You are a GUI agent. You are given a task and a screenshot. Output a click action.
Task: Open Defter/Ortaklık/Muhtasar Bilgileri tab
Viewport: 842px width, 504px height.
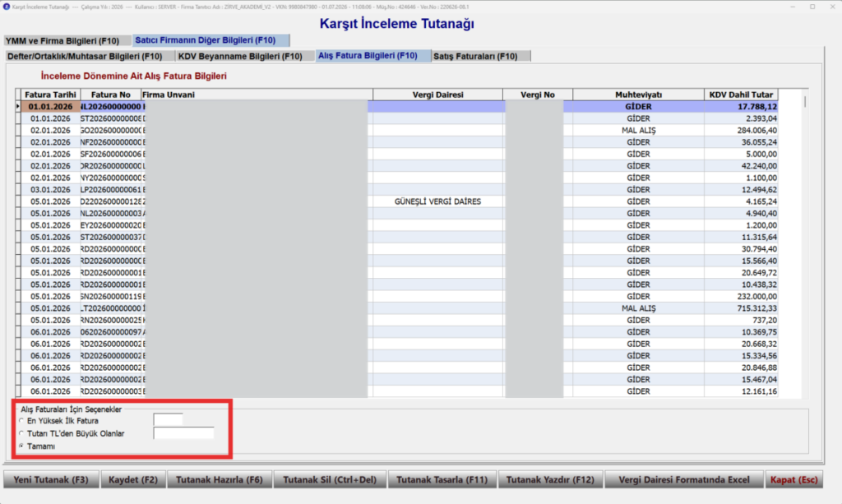pyautogui.click(x=90, y=57)
